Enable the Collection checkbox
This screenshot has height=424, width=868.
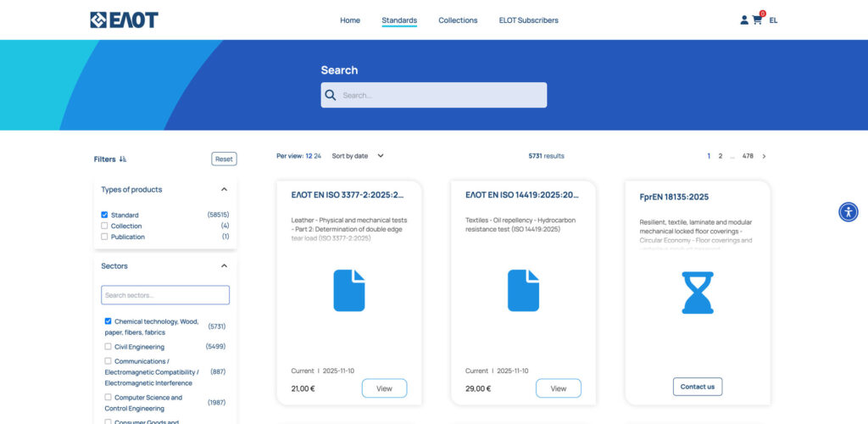104,226
